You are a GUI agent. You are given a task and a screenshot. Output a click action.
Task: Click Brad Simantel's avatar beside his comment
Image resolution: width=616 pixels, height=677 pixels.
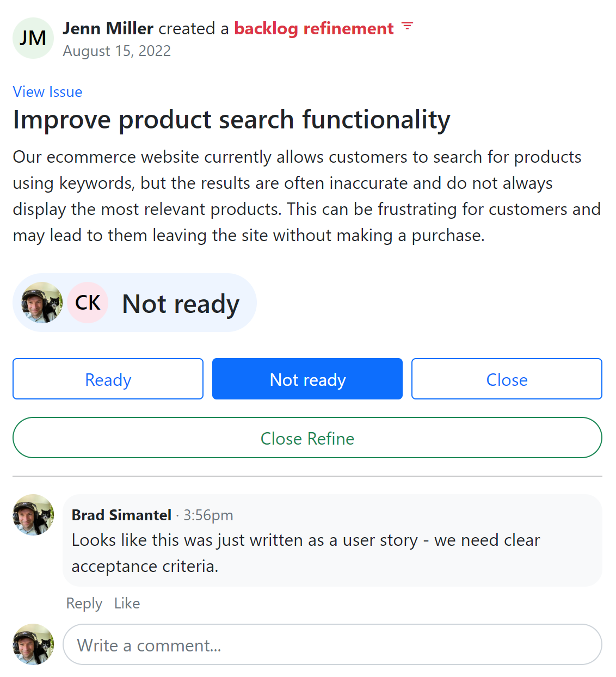33,515
